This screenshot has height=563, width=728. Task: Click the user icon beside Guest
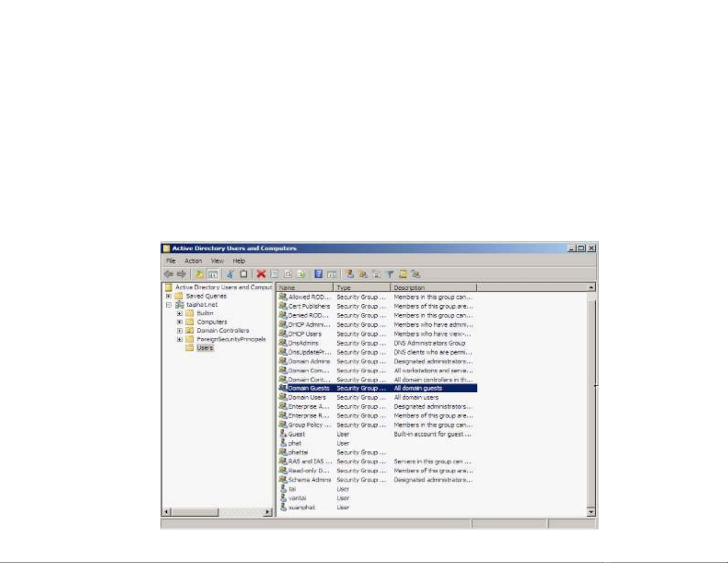coord(283,433)
